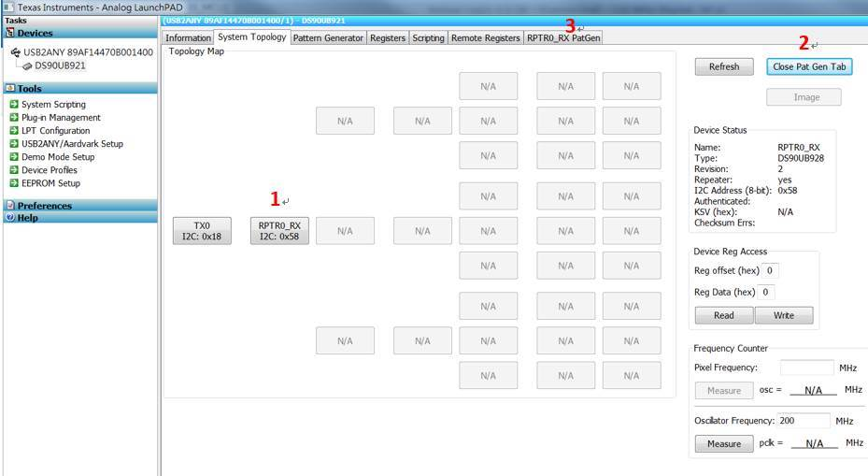Select USB2ANY 89AF14470B001400 device tree item
This screenshot has height=476, width=868.
[x=88, y=52]
